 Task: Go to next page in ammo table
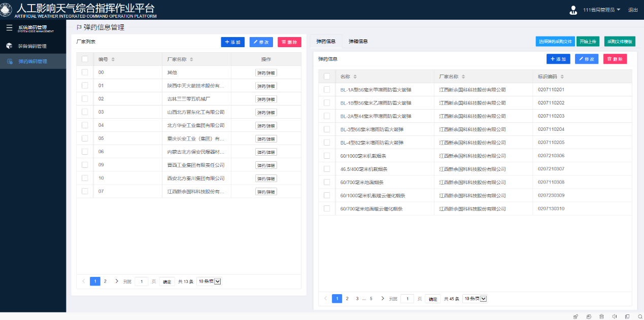(x=383, y=299)
